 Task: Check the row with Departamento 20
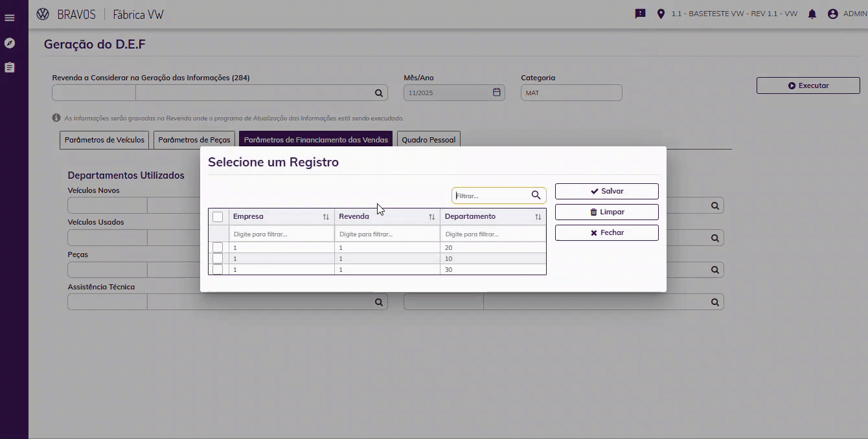(218, 247)
